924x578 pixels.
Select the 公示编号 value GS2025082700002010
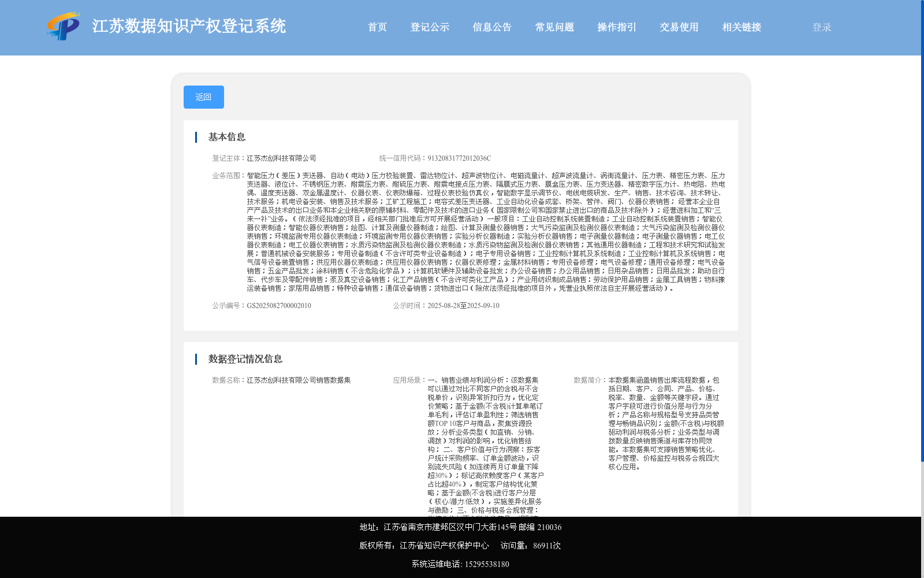point(279,306)
